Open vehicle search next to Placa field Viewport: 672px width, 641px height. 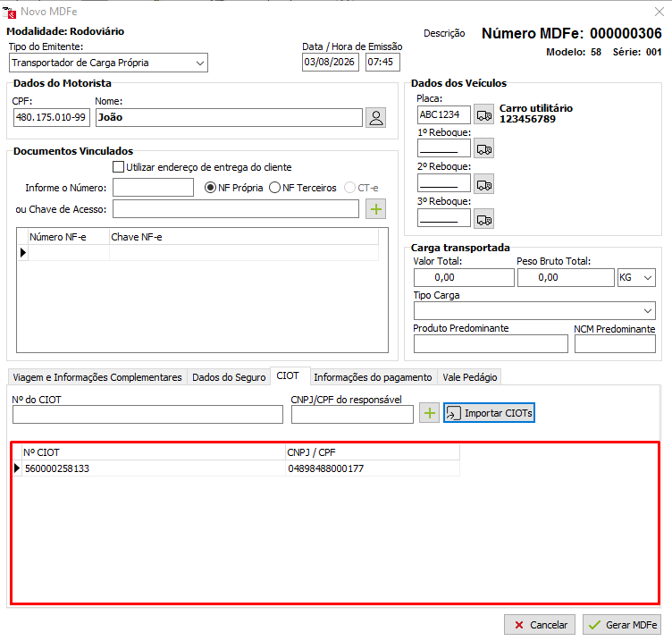(484, 115)
